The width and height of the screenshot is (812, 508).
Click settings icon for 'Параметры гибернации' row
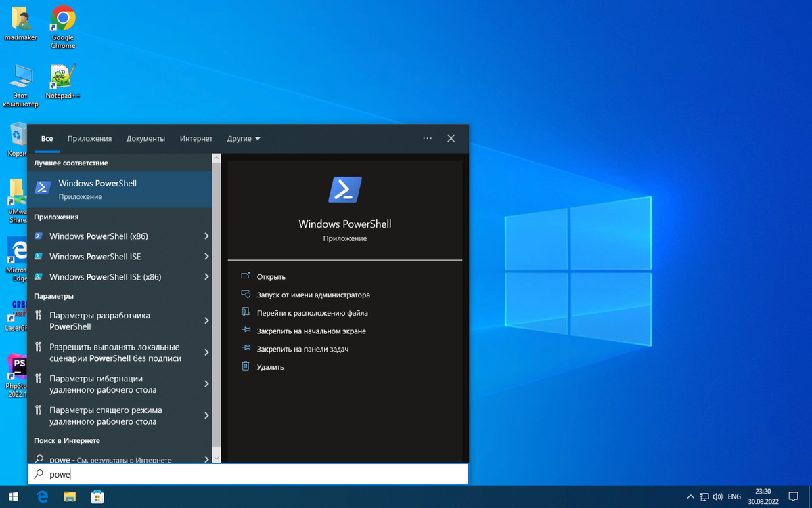(x=38, y=379)
